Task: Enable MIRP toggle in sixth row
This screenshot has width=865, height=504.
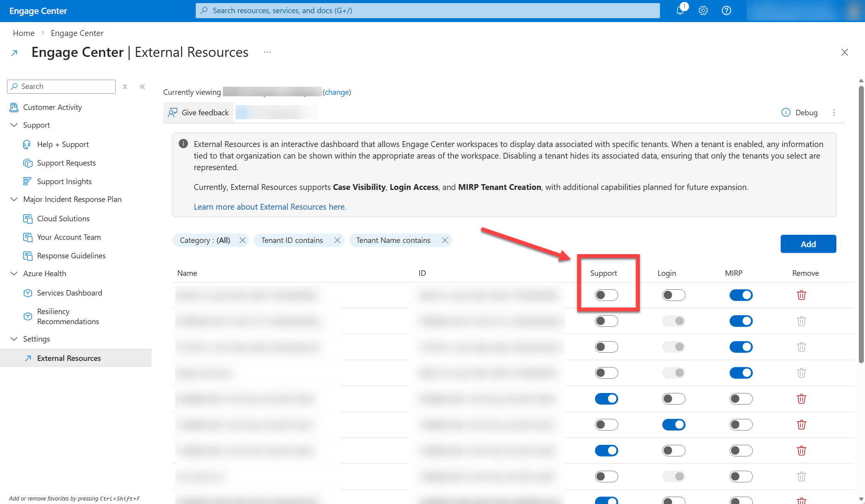Action: click(741, 425)
